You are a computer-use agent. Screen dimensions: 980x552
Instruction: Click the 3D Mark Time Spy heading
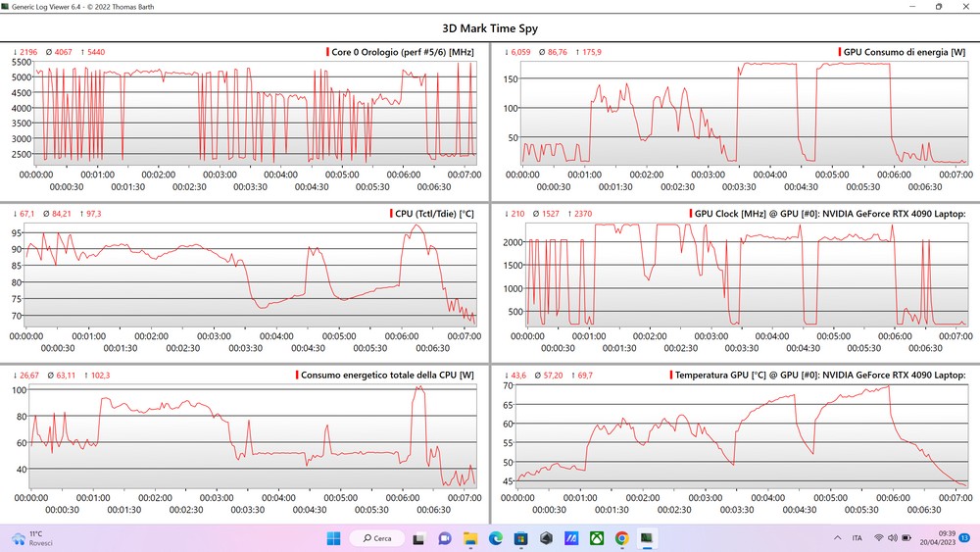[x=490, y=28]
